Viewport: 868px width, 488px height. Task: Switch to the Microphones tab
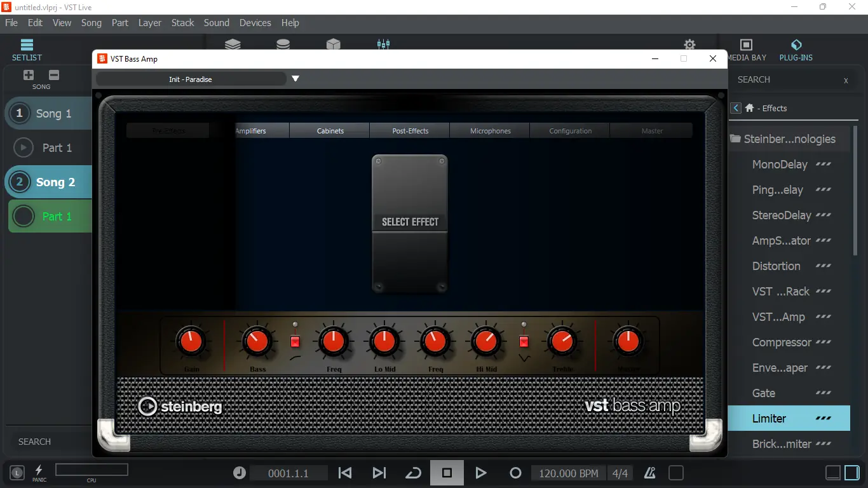(491, 131)
